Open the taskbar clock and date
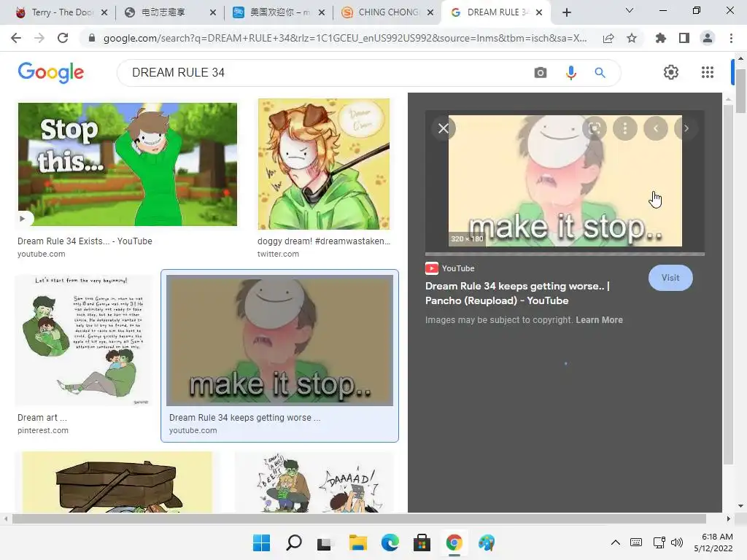The height and width of the screenshot is (560, 747). [x=713, y=542]
